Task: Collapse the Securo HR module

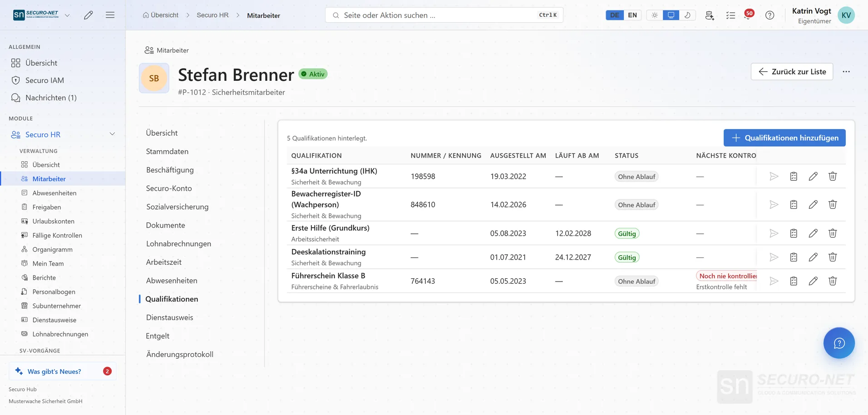Action: [113, 134]
